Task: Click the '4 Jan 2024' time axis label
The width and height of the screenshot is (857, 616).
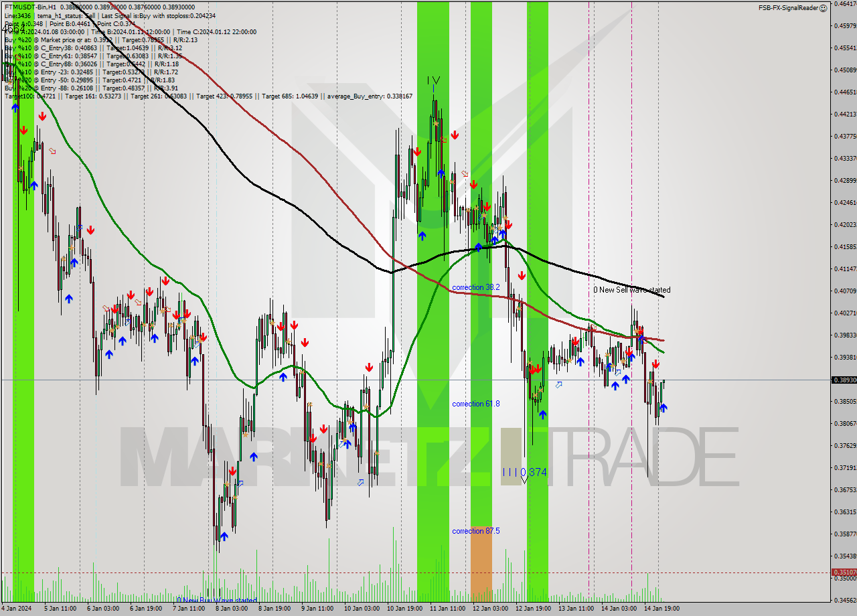Action: click(17, 609)
